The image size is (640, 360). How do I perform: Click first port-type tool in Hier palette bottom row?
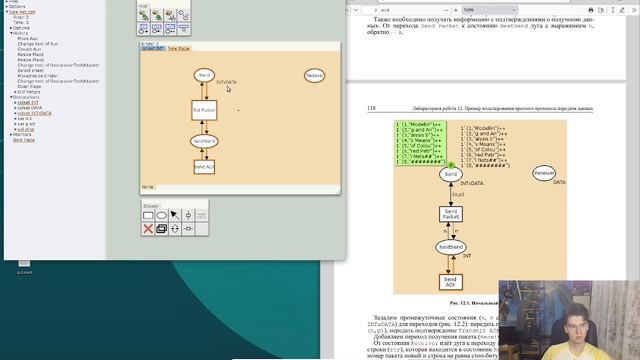144,29
